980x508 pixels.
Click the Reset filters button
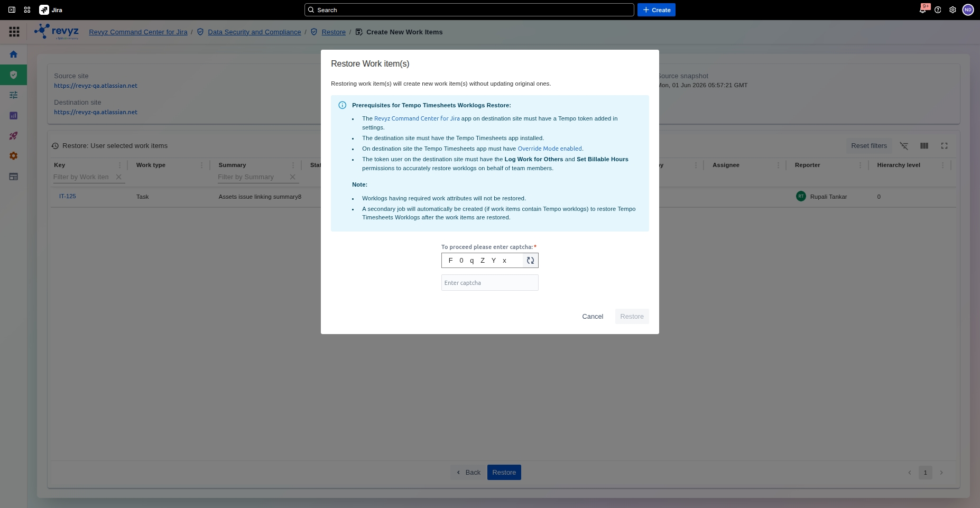(869, 146)
